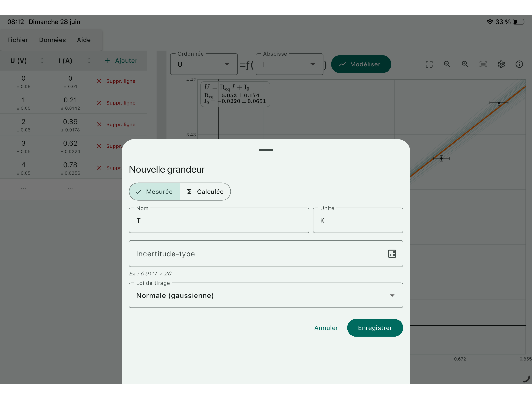
Task: Open the graph info icon
Action: coord(519,64)
